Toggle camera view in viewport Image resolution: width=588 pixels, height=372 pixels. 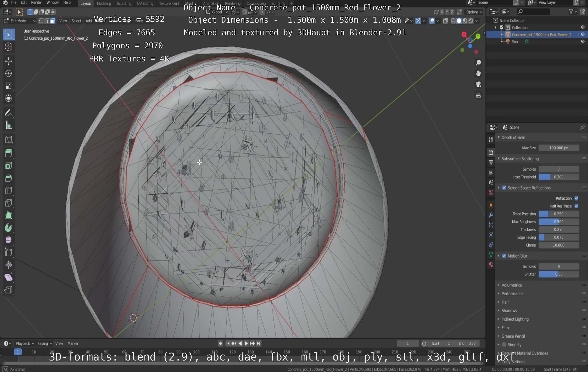pos(478,84)
